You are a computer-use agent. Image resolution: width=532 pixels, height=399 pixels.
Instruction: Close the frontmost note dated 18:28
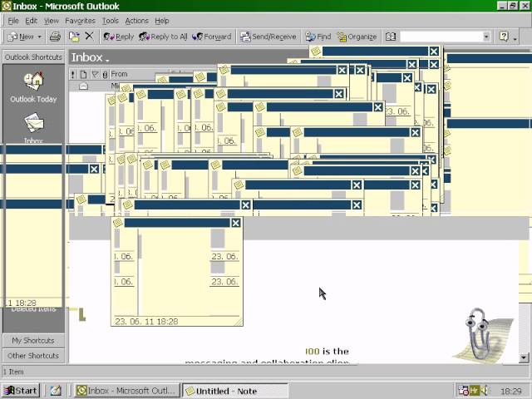[236, 223]
